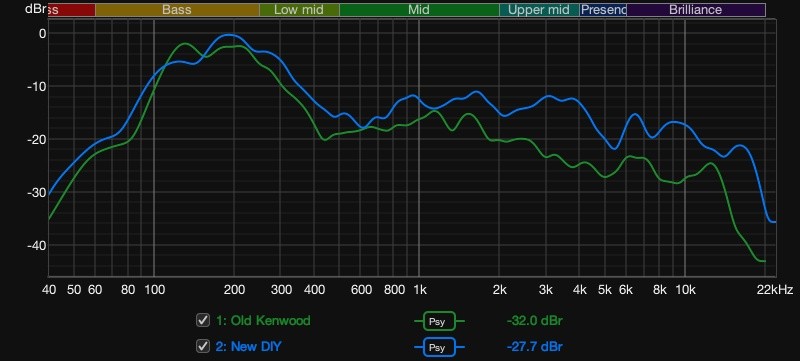Screen dimensions: 800x361
Task: Click the -40 level axis label
Action: coord(36,245)
